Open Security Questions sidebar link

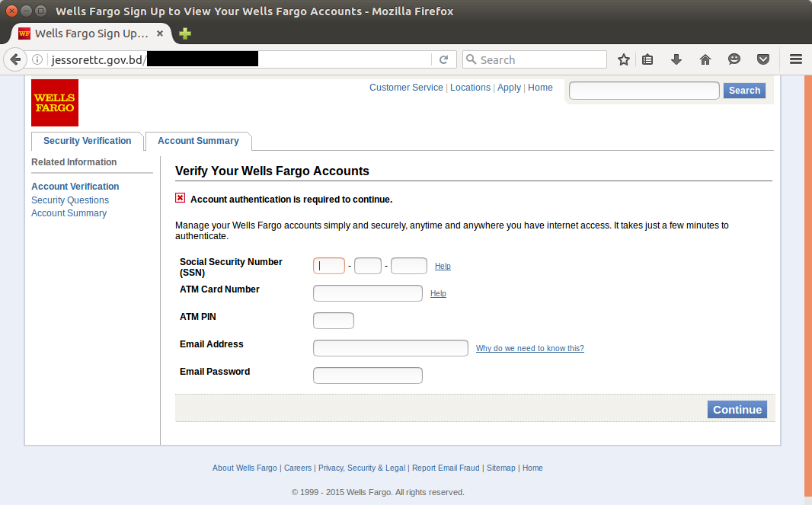pyautogui.click(x=70, y=200)
